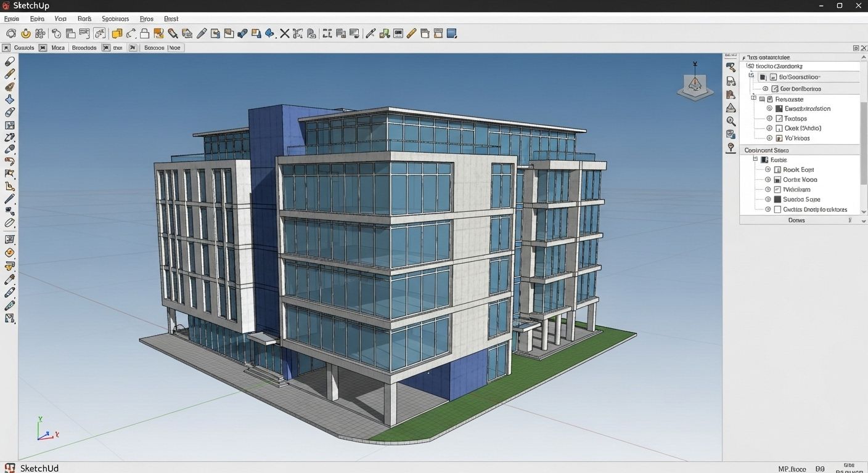Click the 'MP.ftoce' text in the status bar
868x473 pixels.
pyautogui.click(x=792, y=469)
